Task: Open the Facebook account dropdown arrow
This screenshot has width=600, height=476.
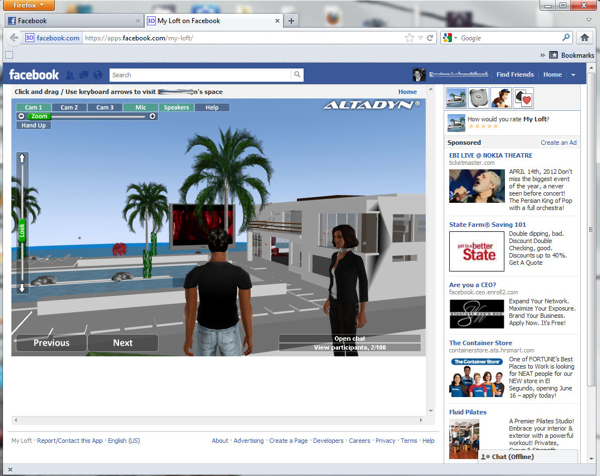Action: 573,75
